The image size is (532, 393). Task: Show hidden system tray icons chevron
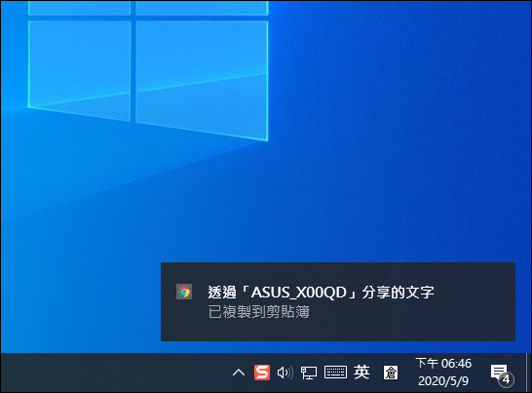tap(239, 373)
